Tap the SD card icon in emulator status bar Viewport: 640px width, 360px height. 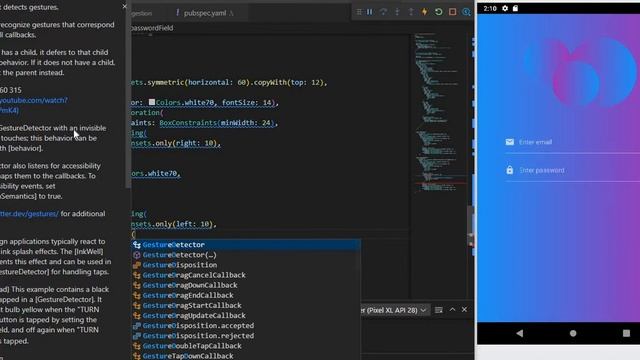pos(516,8)
